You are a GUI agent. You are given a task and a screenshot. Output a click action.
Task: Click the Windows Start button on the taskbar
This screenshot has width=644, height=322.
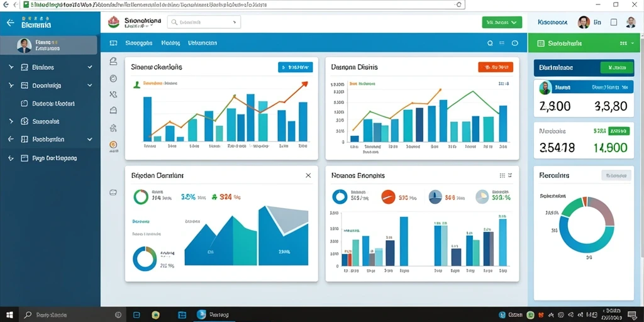click(9, 315)
